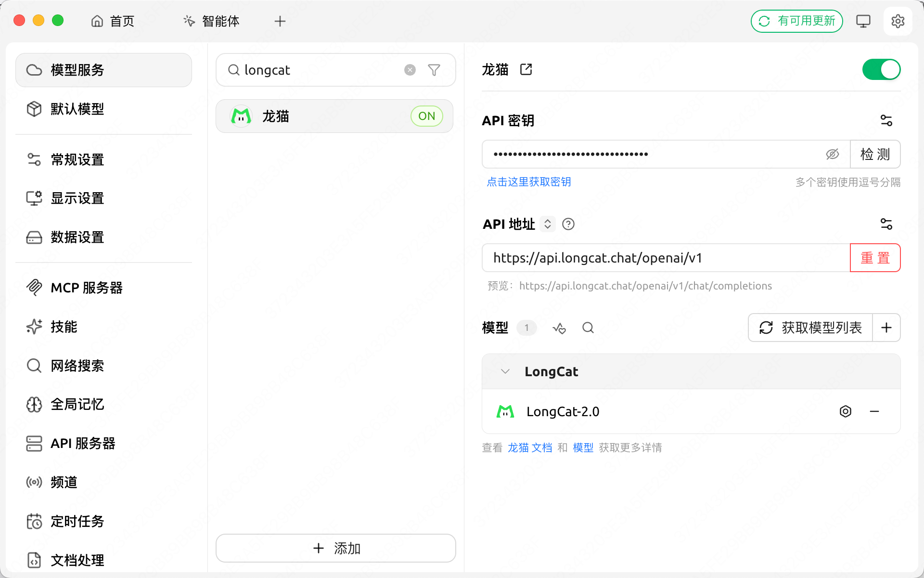The height and width of the screenshot is (578, 924).
Task: Open the API 地址 type selector
Action: (x=548, y=224)
